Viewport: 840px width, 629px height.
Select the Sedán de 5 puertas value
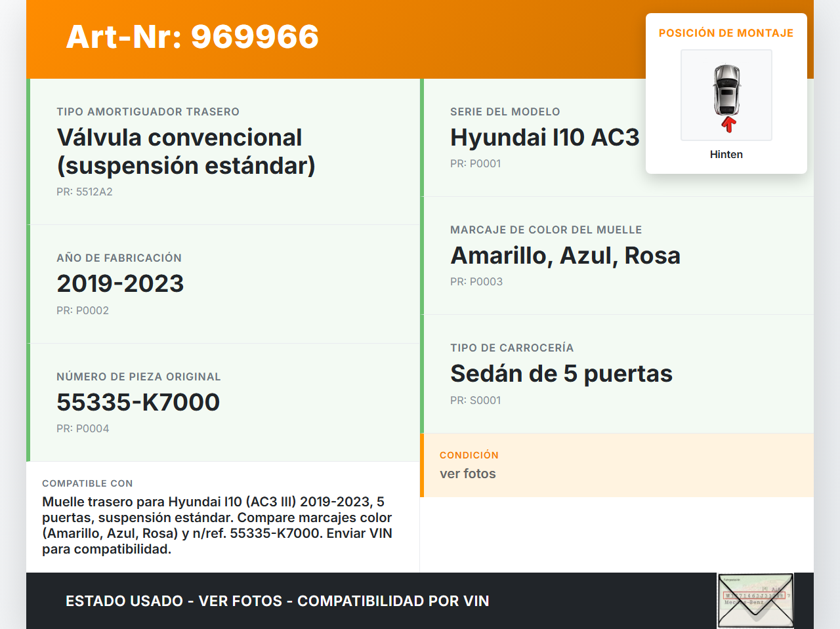point(561,373)
